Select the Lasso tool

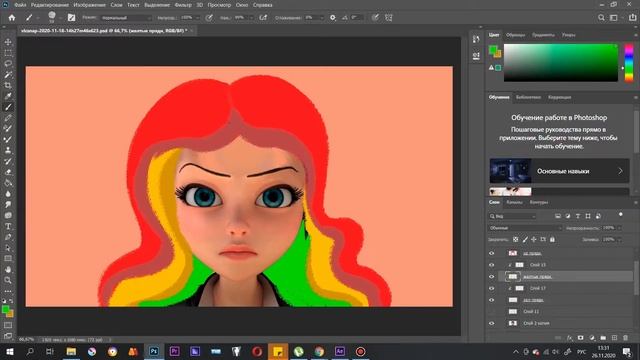(x=8, y=64)
